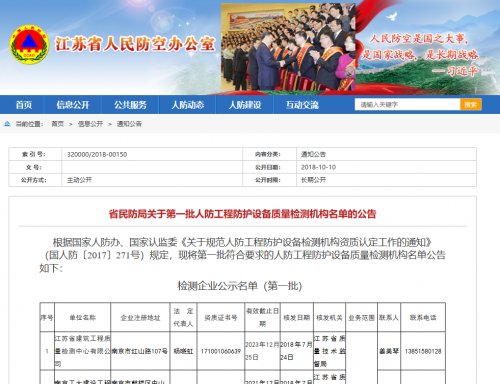Click the orange 搜索 search button
This screenshot has width=500, height=384.
[471, 105]
